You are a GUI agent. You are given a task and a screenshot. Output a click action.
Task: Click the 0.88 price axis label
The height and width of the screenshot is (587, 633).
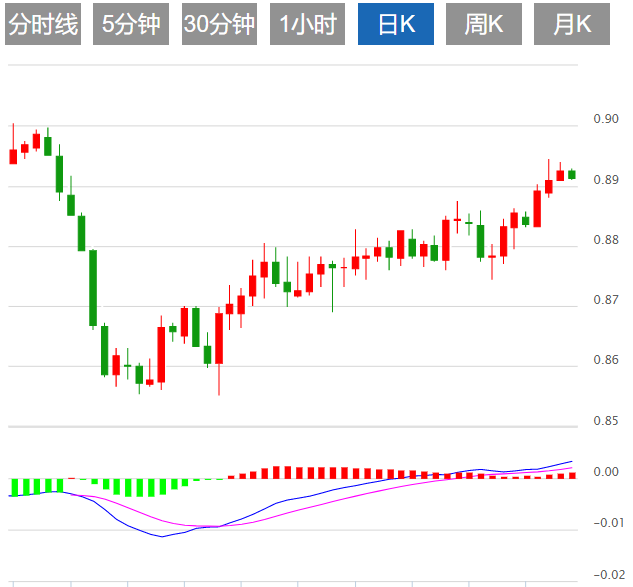(x=606, y=240)
